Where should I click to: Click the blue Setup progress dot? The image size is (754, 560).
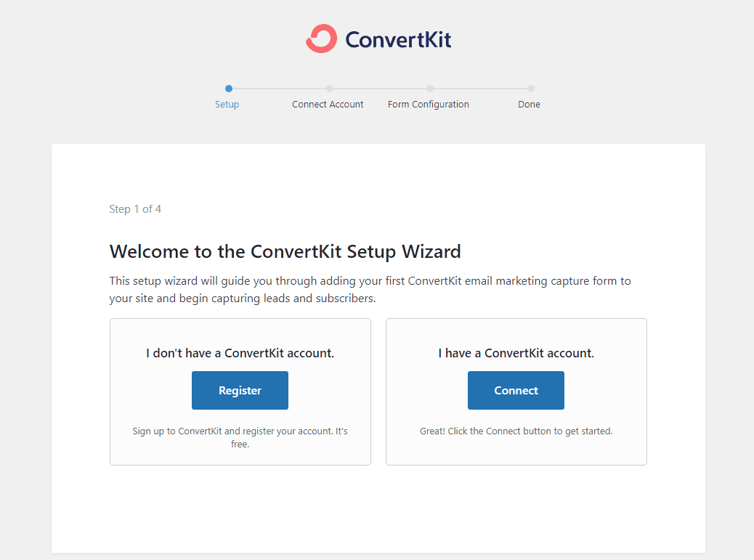pyautogui.click(x=229, y=89)
